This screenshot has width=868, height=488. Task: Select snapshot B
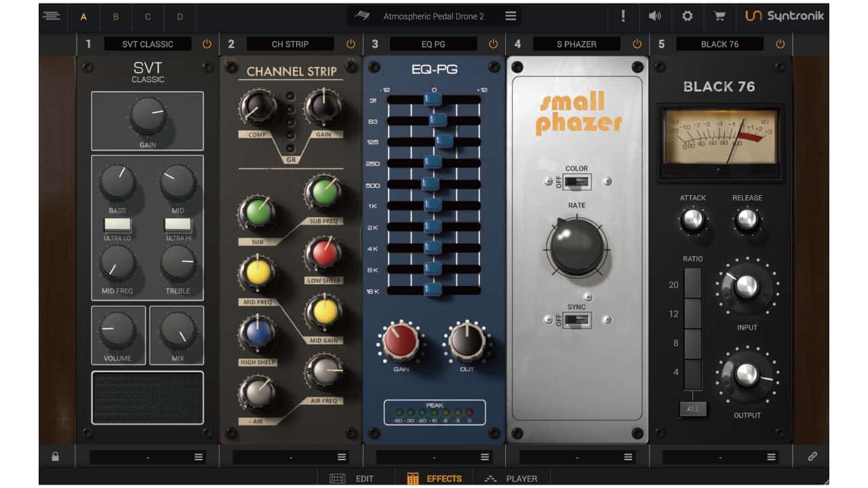click(115, 16)
